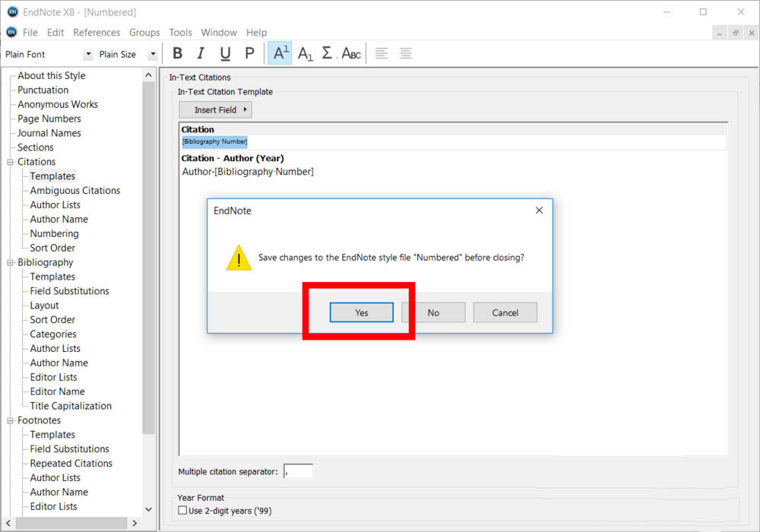Click the Author [Bibliography Number] template text
This screenshot has height=532, width=760.
pos(248,172)
